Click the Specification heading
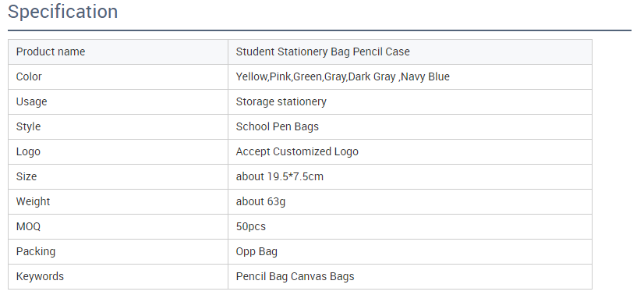Screen dimensions: 644x302 pyautogui.click(x=63, y=12)
